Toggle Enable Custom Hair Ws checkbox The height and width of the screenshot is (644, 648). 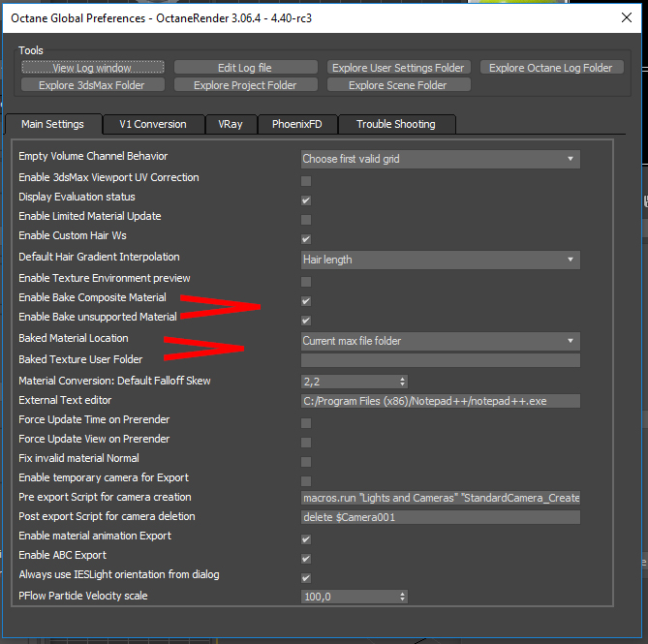(x=306, y=239)
